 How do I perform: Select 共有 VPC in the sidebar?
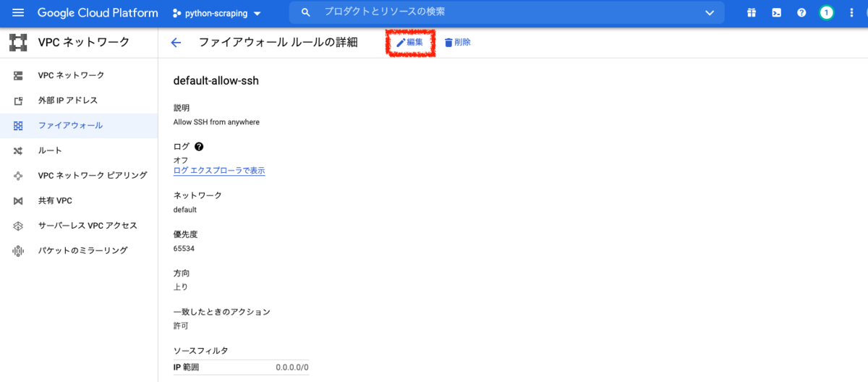pyautogui.click(x=79, y=200)
